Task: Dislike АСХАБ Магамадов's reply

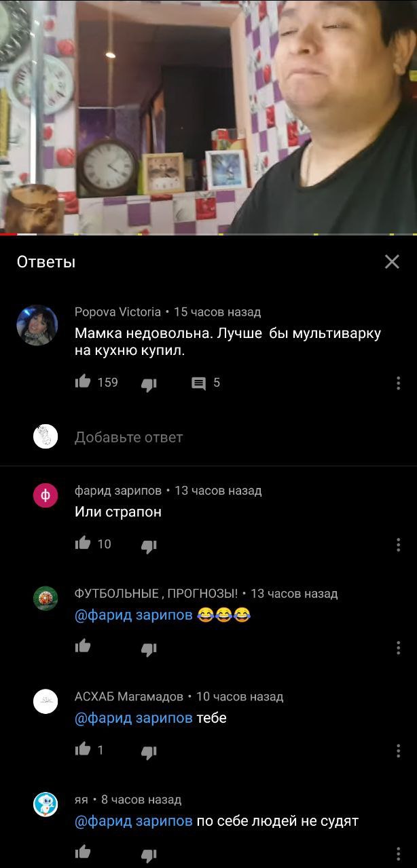Action: point(149,751)
